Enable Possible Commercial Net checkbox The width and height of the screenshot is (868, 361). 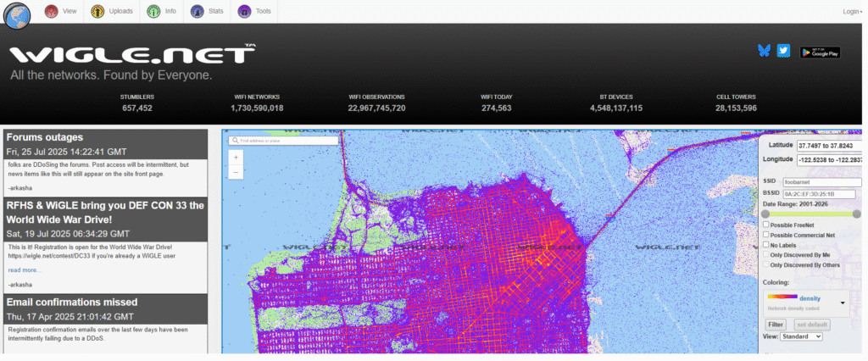pyautogui.click(x=766, y=235)
